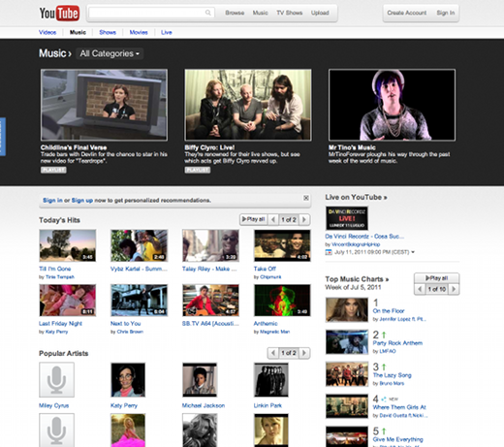Click calendar icon next to July 11 date
The image size is (504, 447).
pos(329,252)
